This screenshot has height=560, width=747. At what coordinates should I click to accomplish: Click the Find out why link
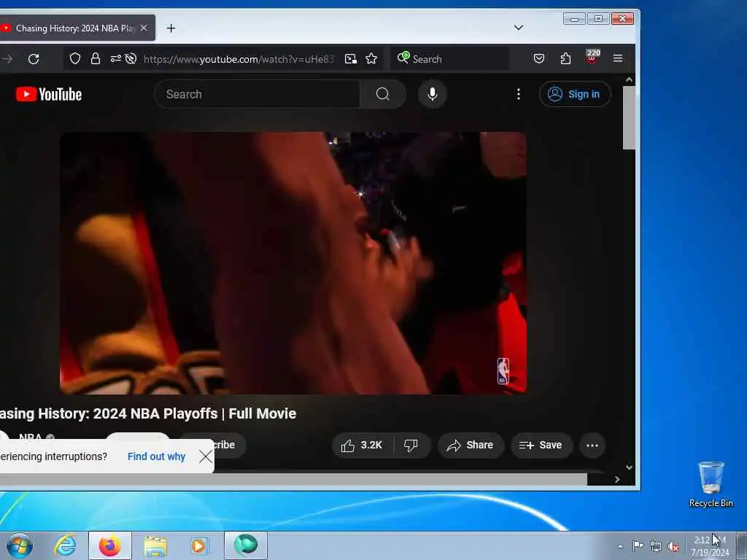click(156, 456)
